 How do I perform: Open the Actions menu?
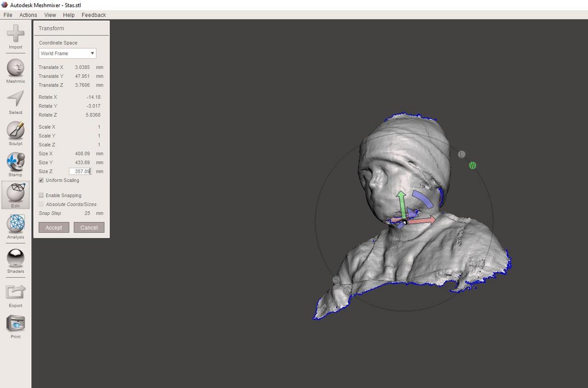coord(28,15)
